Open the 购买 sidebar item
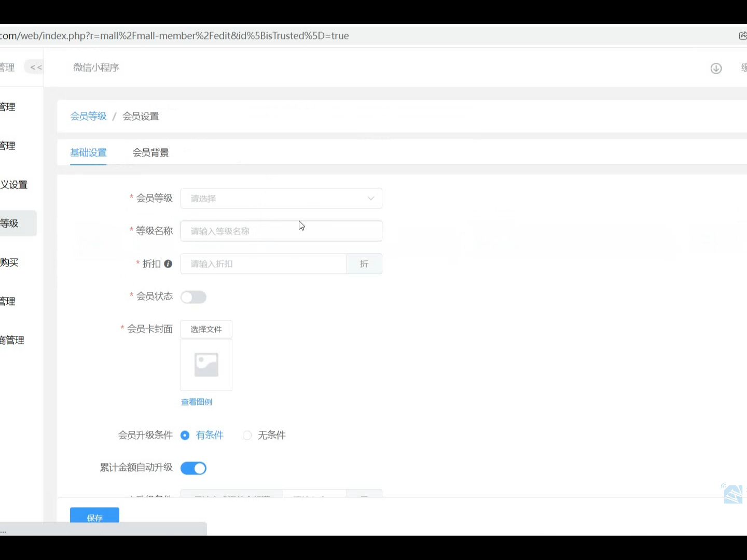Image resolution: width=747 pixels, height=560 pixels. coord(9,262)
